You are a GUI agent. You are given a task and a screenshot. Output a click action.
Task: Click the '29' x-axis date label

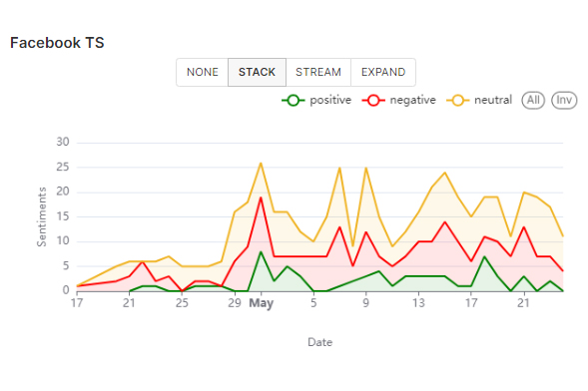(x=235, y=302)
